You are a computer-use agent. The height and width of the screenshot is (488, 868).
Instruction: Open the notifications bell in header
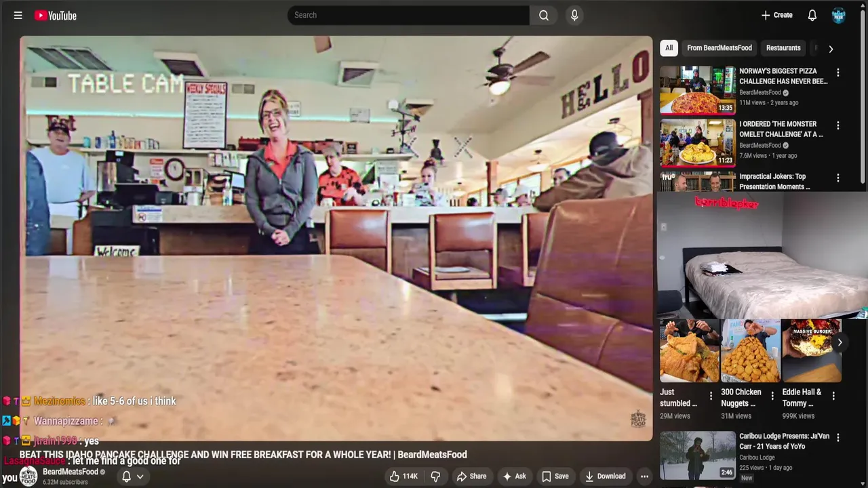[x=812, y=15]
